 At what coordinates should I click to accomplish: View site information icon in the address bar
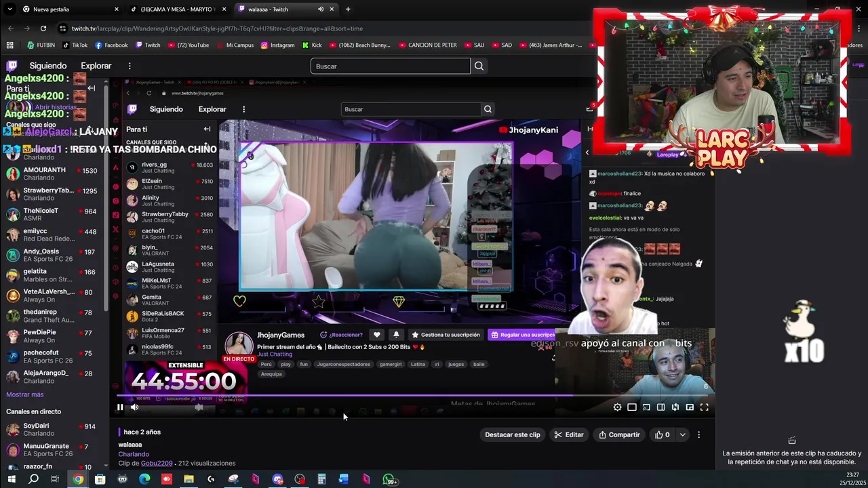(63, 28)
